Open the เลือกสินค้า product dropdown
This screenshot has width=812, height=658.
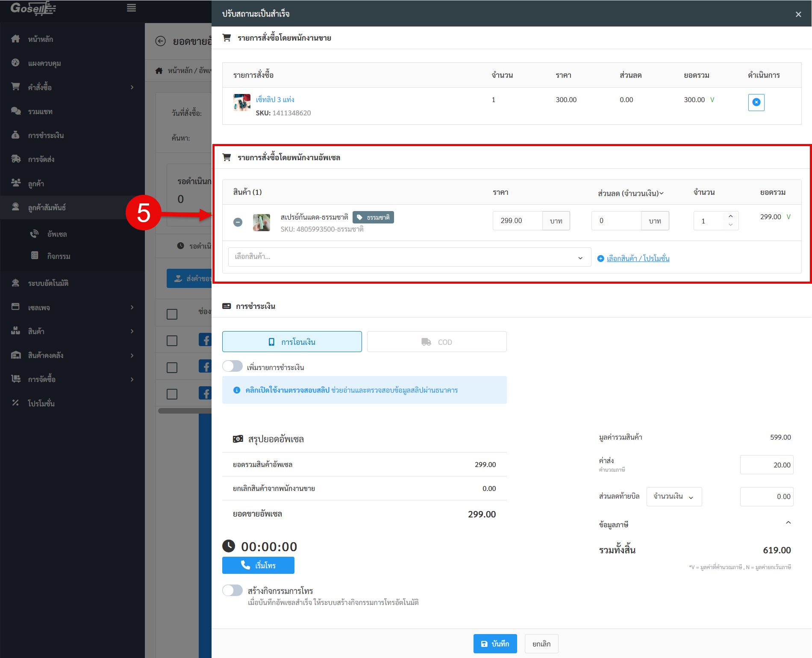[x=409, y=257]
